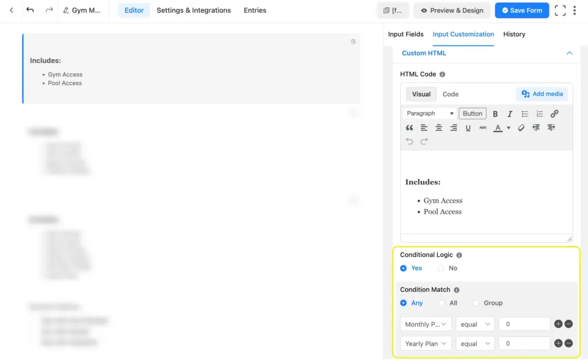This screenshot has width=588, height=364.
Task: Apply bold formatting in the HTML editor
Action: pyautogui.click(x=495, y=113)
